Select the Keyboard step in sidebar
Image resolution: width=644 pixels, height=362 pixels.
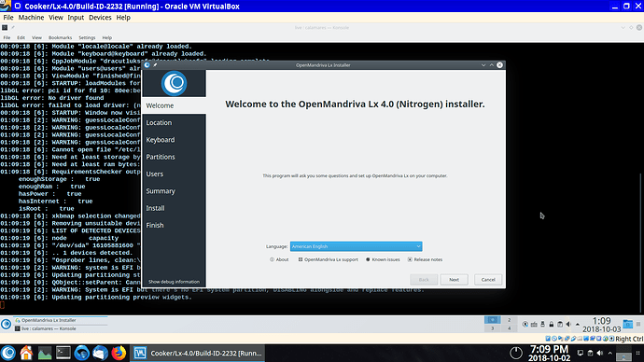tap(174, 140)
